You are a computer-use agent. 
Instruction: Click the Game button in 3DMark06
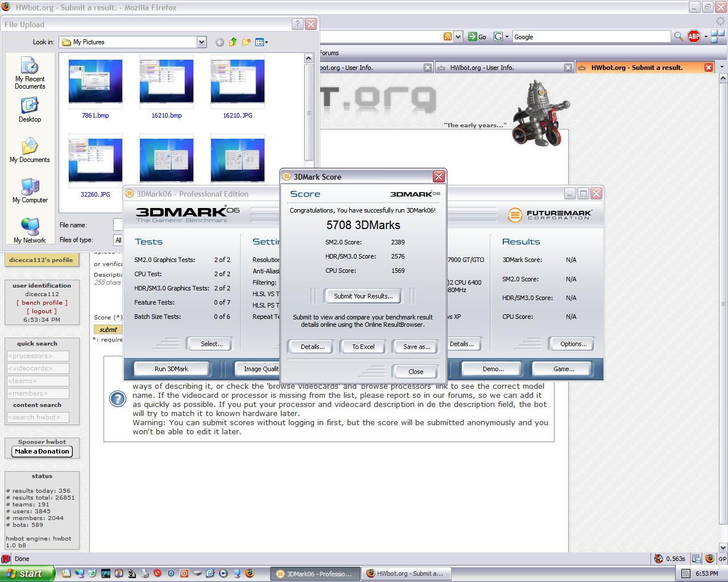click(564, 369)
